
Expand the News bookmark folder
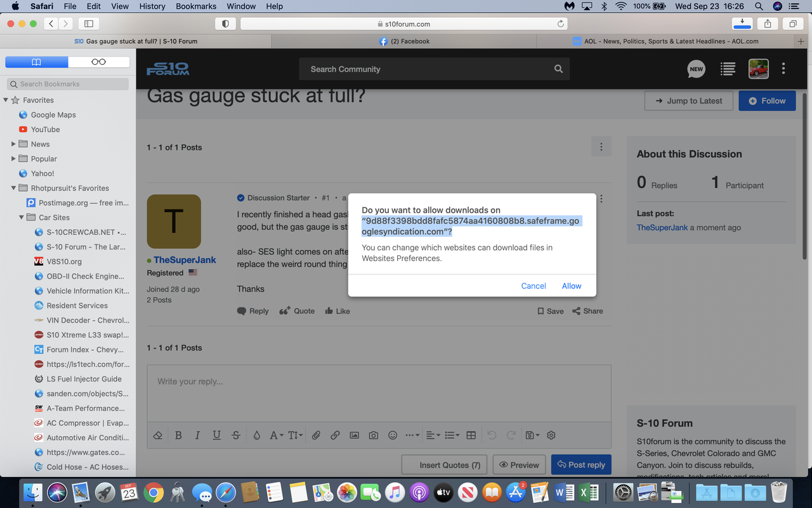tap(14, 144)
